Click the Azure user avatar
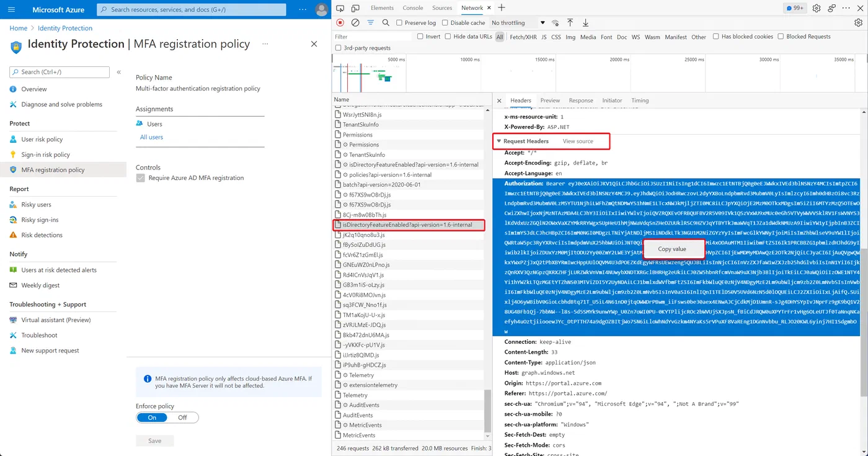 321,10
